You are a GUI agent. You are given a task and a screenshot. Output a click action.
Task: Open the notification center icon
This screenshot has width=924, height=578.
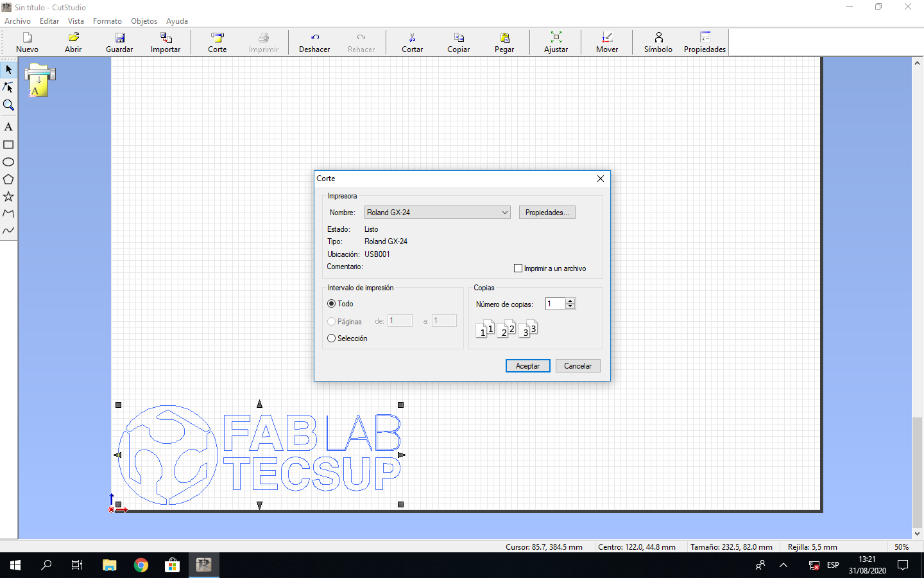[x=903, y=565]
